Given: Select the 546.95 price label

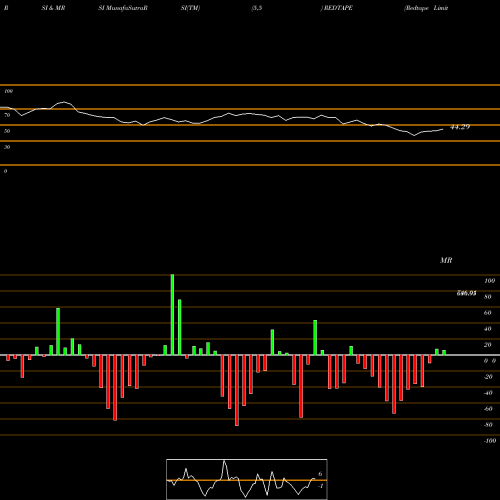Looking at the screenshot, I should tap(466, 293).
